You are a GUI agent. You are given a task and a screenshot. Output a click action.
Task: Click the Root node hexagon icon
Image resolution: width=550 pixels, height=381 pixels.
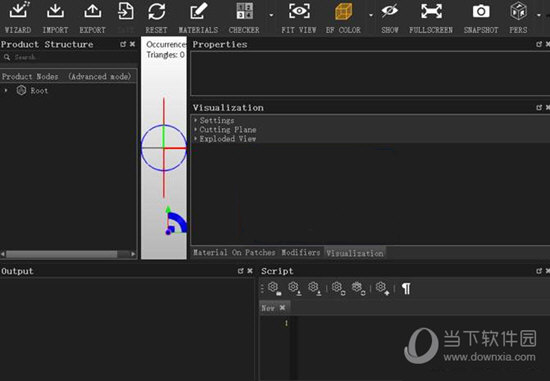click(21, 91)
